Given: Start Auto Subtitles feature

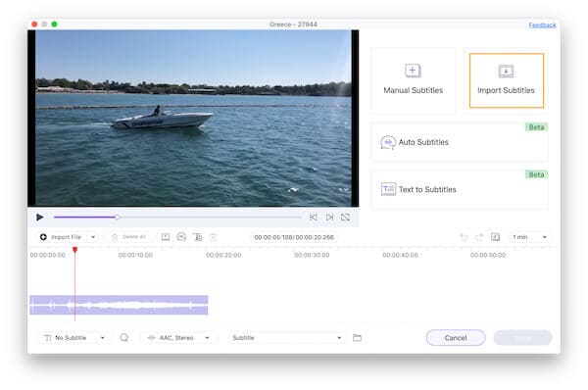Looking at the screenshot, I should 460,142.
